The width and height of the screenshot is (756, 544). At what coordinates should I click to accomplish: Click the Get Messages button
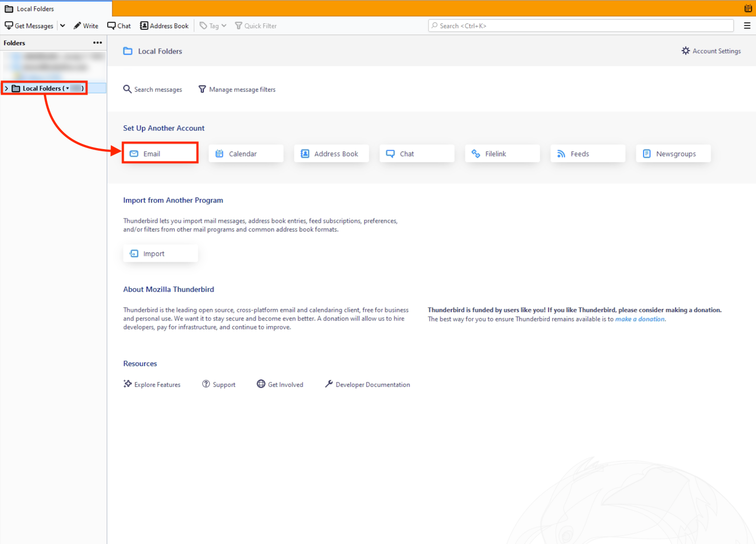29,26
